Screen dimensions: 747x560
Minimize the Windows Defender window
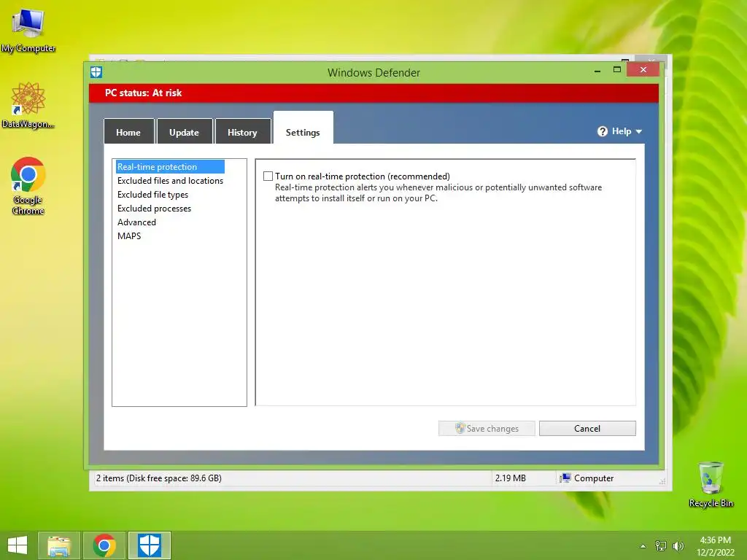597,71
